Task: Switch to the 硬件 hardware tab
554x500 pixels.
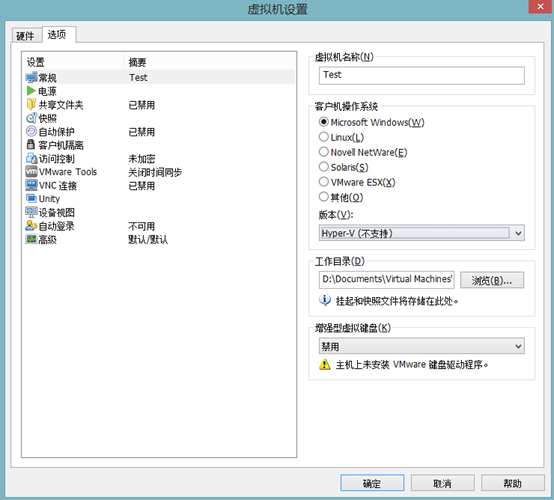Action: click(x=25, y=36)
